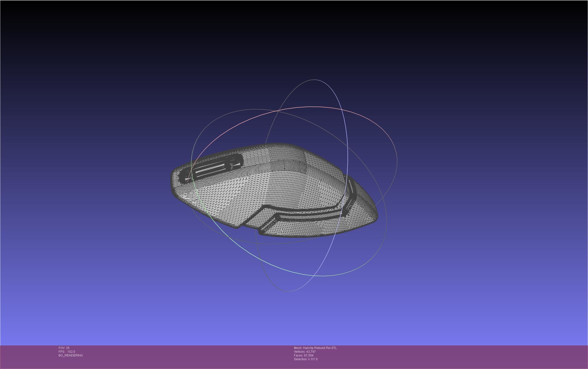Image resolution: width=588 pixels, height=369 pixels.
Task: Click the 'FOV: 35' readout
Action: click(x=64, y=348)
